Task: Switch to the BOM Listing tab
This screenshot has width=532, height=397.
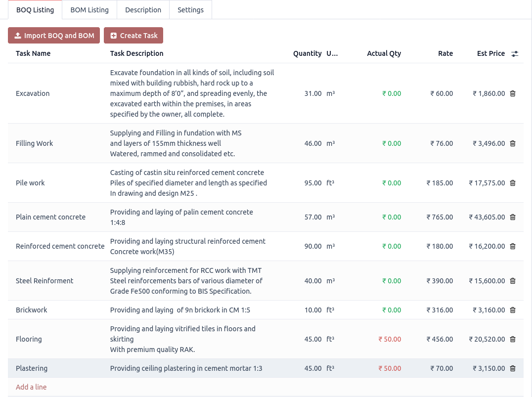Action: pos(89,9)
